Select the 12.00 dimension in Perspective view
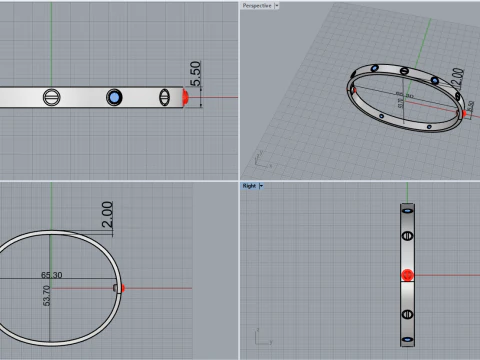 [458, 78]
